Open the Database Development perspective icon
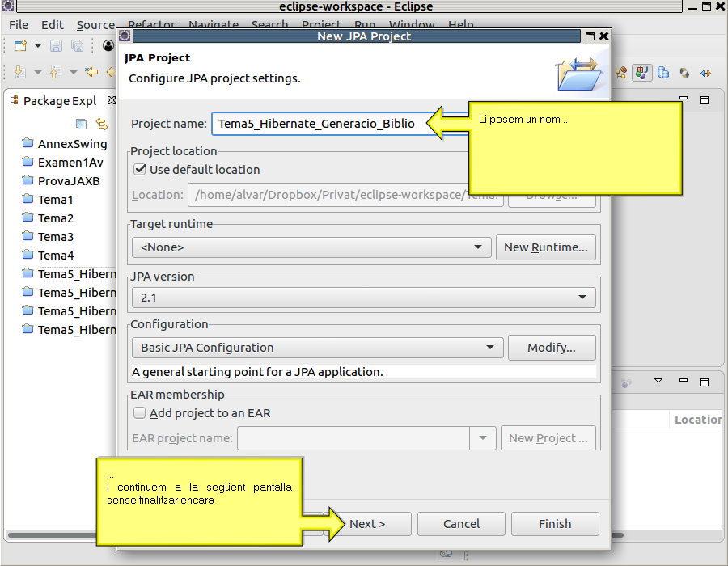728x566 pixels. (x=663, y=73)
